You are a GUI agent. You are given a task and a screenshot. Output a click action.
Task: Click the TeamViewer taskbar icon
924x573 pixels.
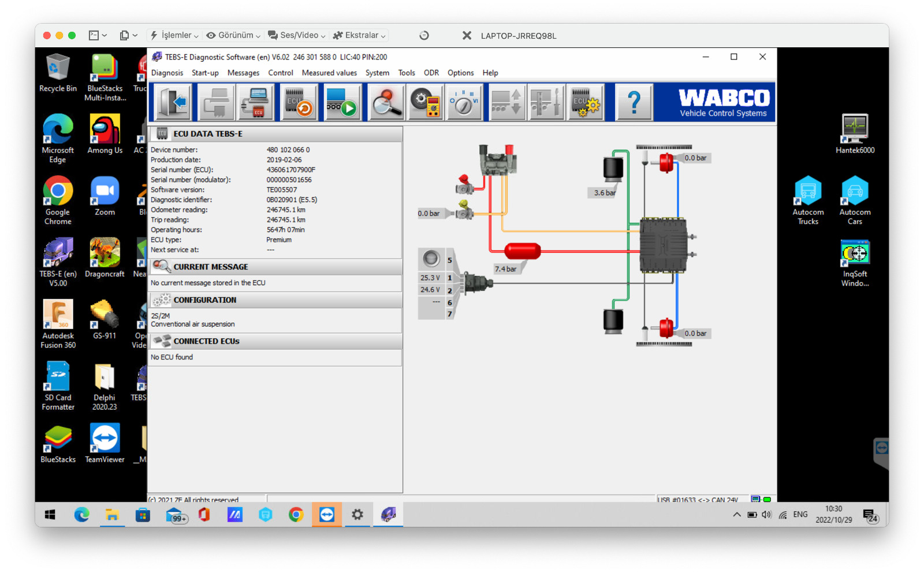point(327,515)
